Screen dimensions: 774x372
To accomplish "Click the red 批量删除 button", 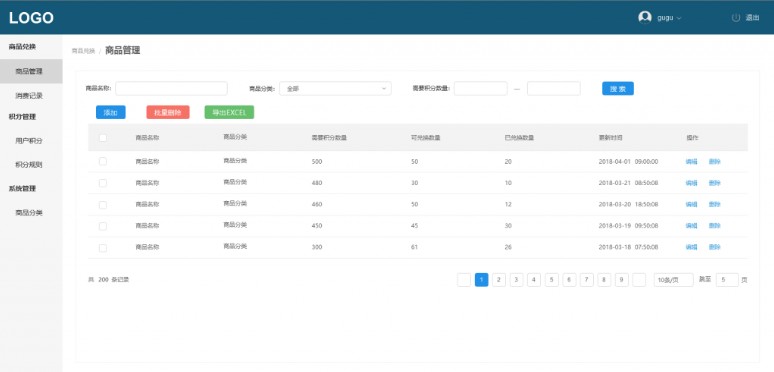I will click(x=168, y=112).
